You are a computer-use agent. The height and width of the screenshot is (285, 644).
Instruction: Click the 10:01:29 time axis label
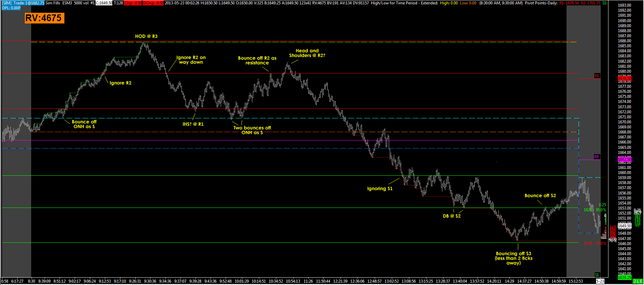(x=241, y=281)
